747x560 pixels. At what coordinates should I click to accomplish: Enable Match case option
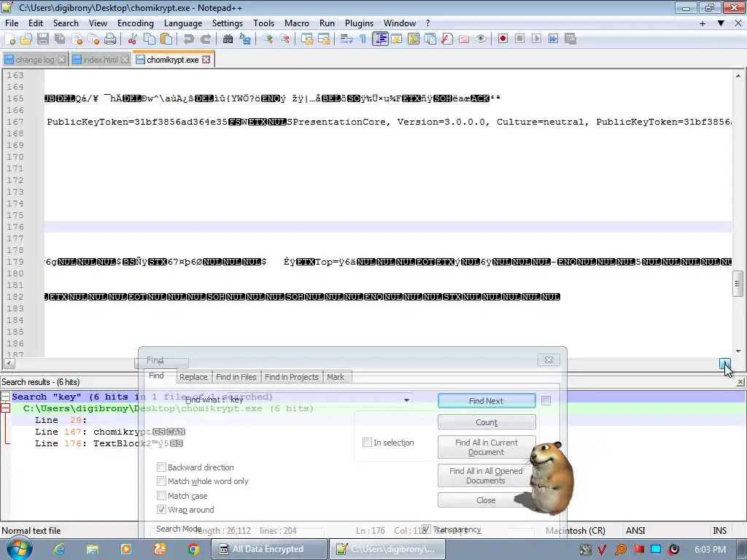pos(161,495)
